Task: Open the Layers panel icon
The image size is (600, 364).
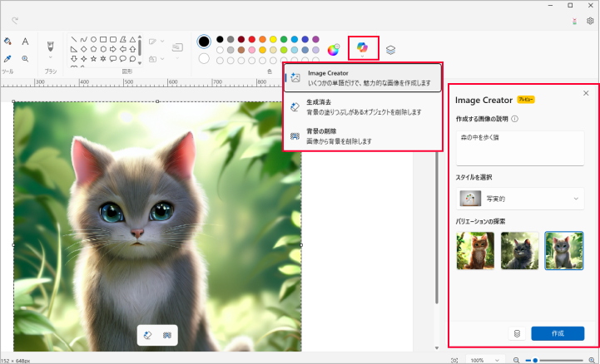Action: pyautogui.click(x=390, y=50)
